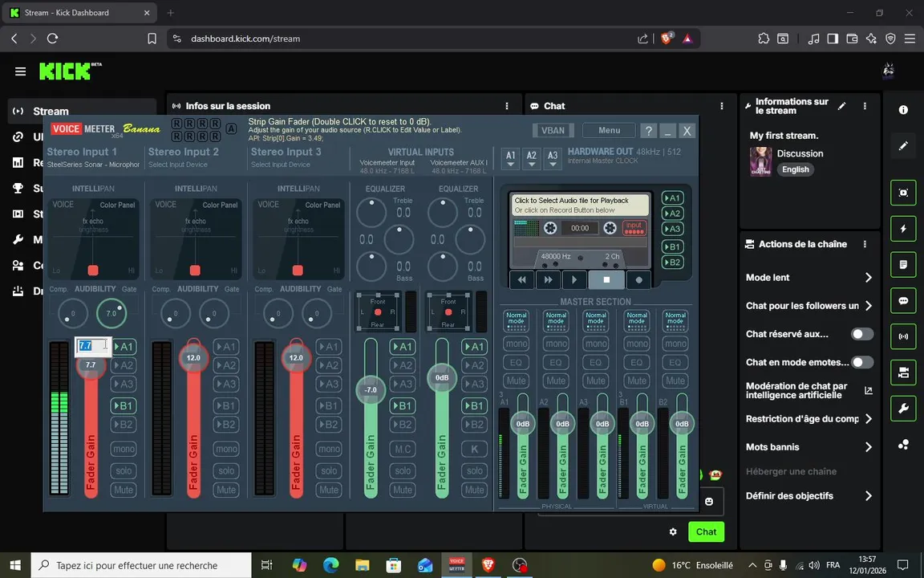Click the A2 master bus EQ button
The width and height of the screenshot is (924, 578).
pos(557,362)
